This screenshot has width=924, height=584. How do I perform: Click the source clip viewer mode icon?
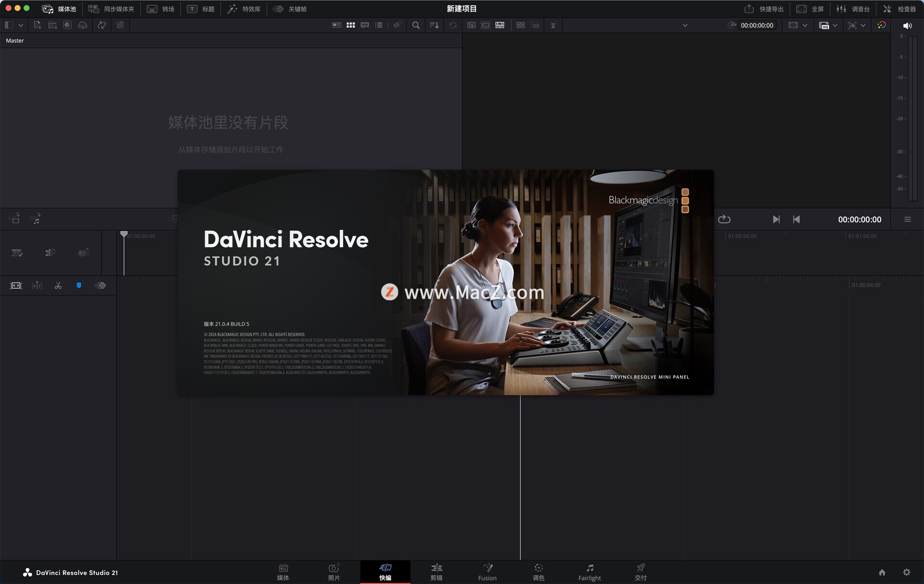point(472,25)
